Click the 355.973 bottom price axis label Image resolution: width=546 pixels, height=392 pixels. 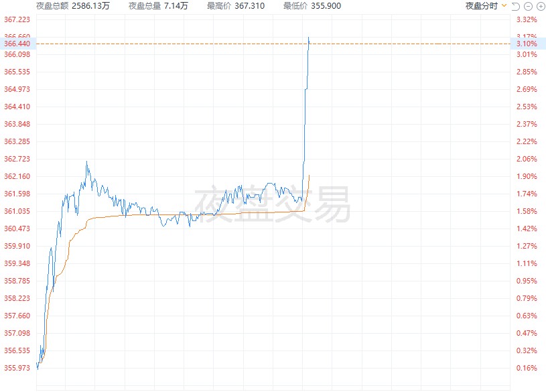click(17, 368)
